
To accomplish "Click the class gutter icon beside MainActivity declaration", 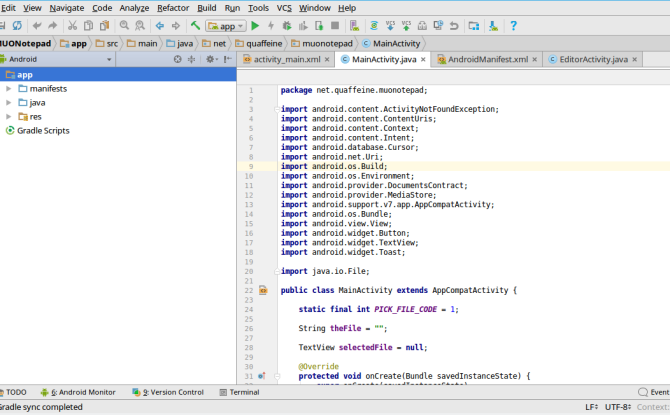I will (x=262, y=290).
